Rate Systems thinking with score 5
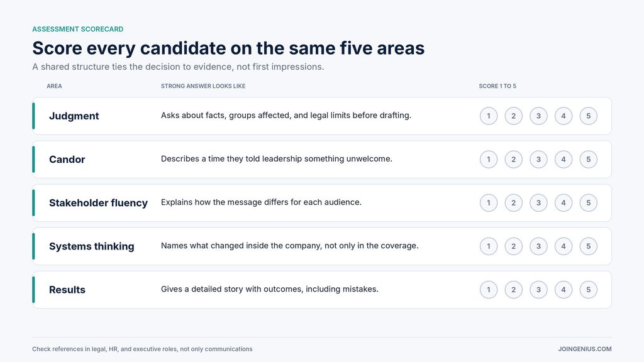 [x=588, y=246]
